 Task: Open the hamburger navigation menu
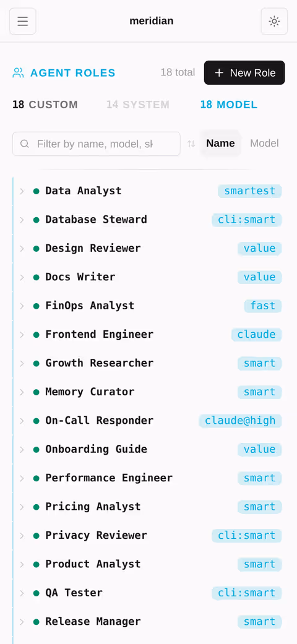(23, 22)
